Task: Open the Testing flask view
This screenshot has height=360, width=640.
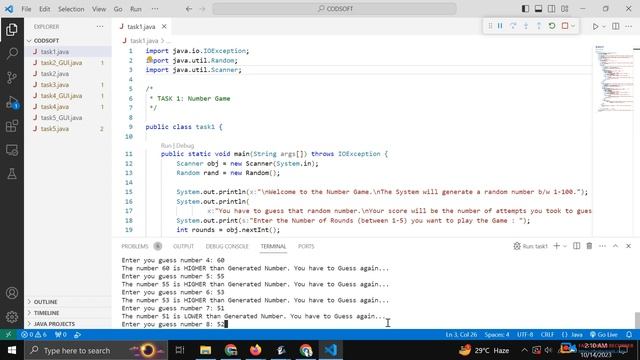Action: coord(12,174)
